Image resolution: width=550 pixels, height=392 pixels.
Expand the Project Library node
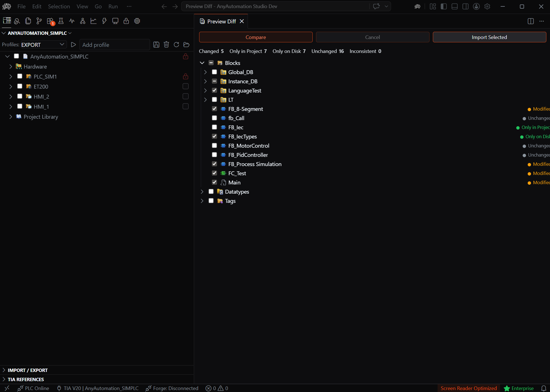coord(11,117)
